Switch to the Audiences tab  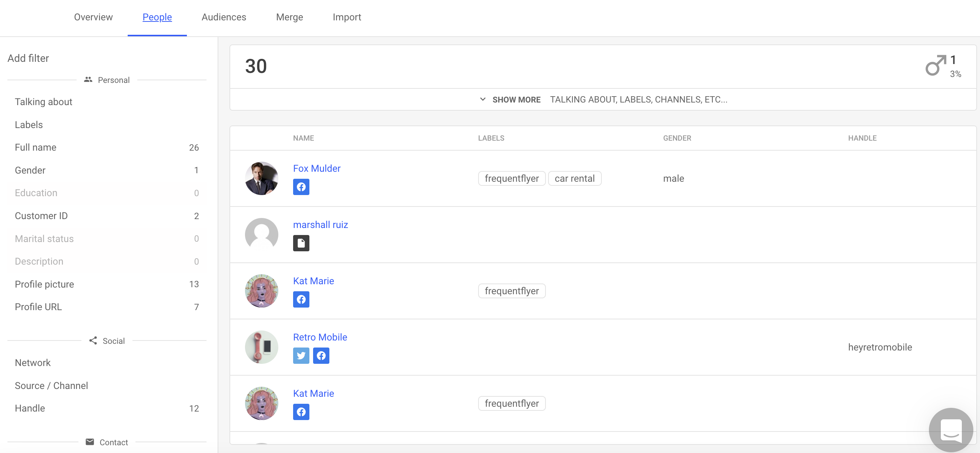(x=224, y=17)
